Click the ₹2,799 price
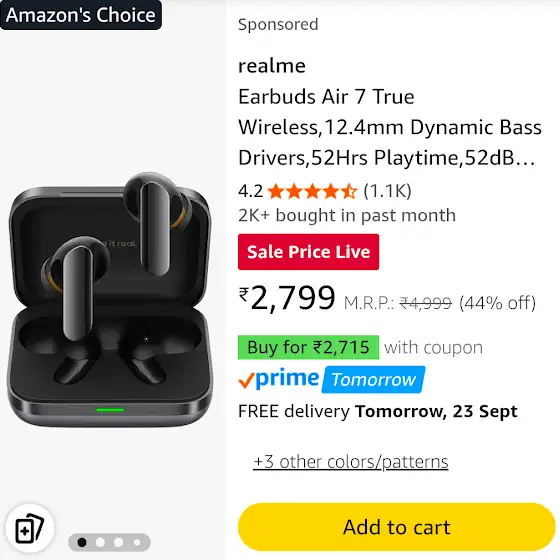 (x=287, y=298)
